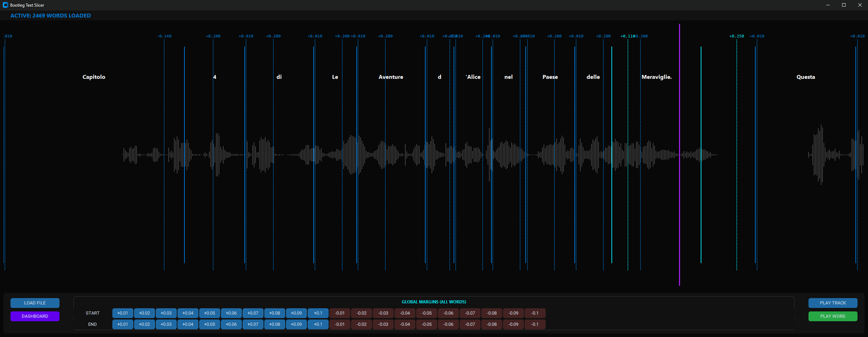868x337 pixels.
Task: Click the purple playhead line
Action: (x=679, y=155)
